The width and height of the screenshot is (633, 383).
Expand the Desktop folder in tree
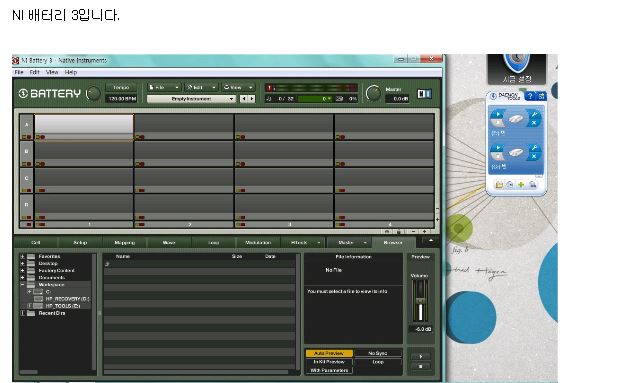coord(23,264)
